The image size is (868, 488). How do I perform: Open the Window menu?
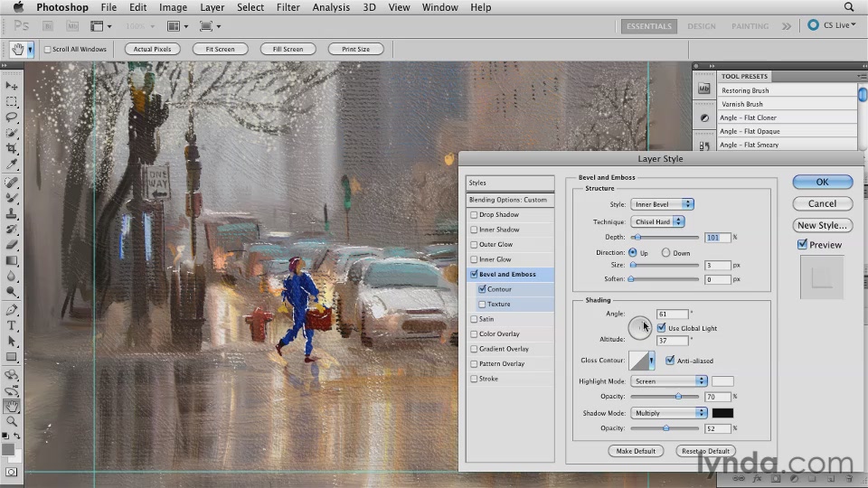tap(439, 7)
